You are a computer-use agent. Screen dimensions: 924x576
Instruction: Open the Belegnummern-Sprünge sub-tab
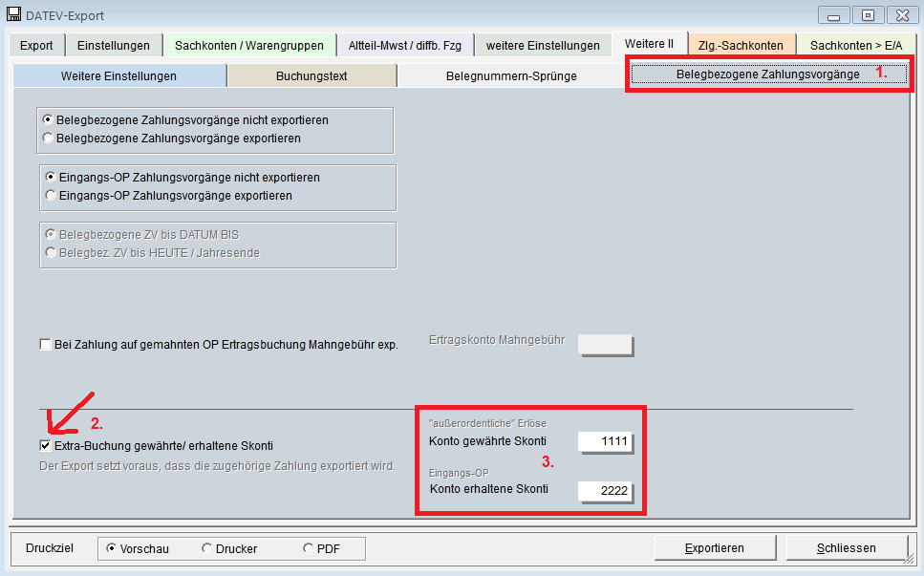[x=511, y=76]
